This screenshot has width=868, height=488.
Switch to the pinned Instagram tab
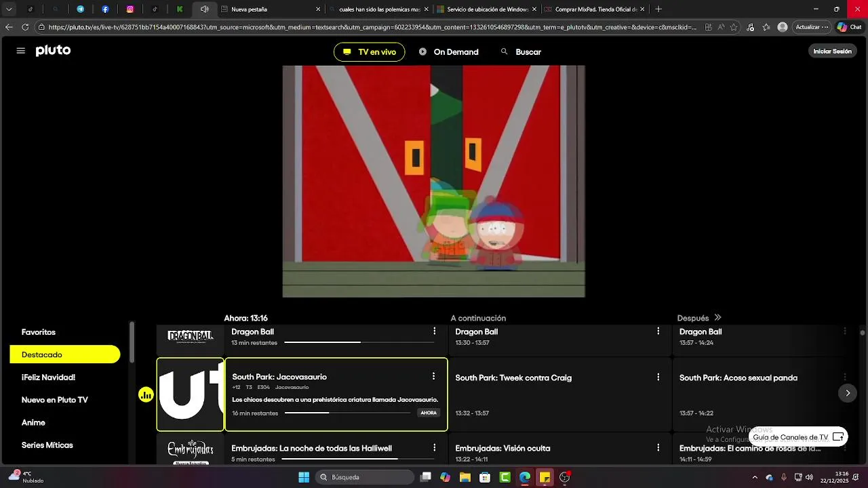(x=130, y=9)
